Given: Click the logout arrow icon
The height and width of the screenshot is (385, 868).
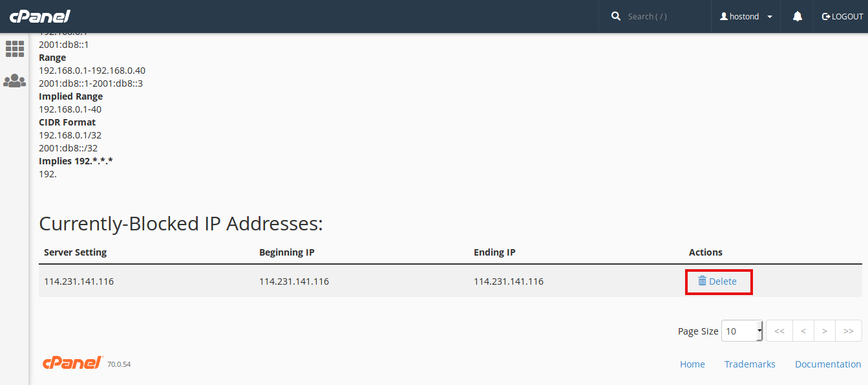Looking at the screenshot, I should coord(826,17).
